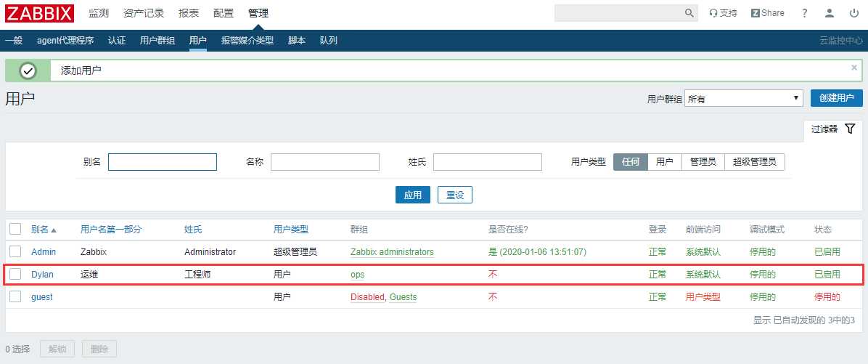Set user type filter to 管理员
The width and height of the screenshot is (868, 364).
703,162
